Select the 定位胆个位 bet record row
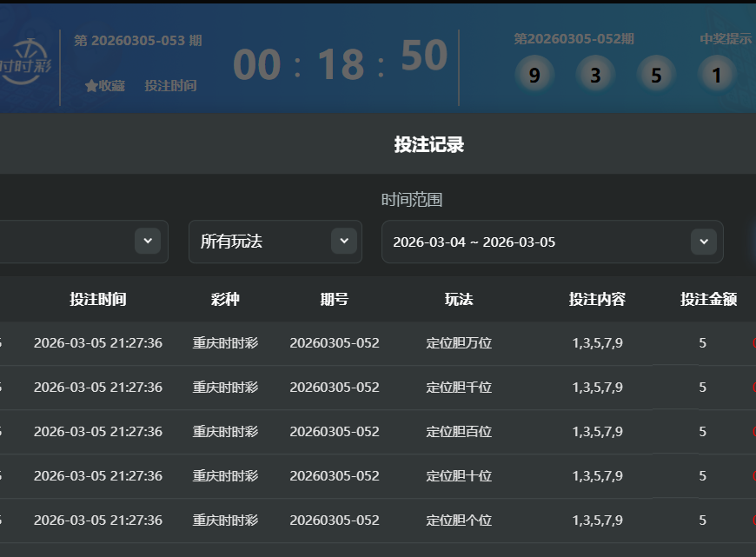The image size is (756, 557). tap(459, 521)
